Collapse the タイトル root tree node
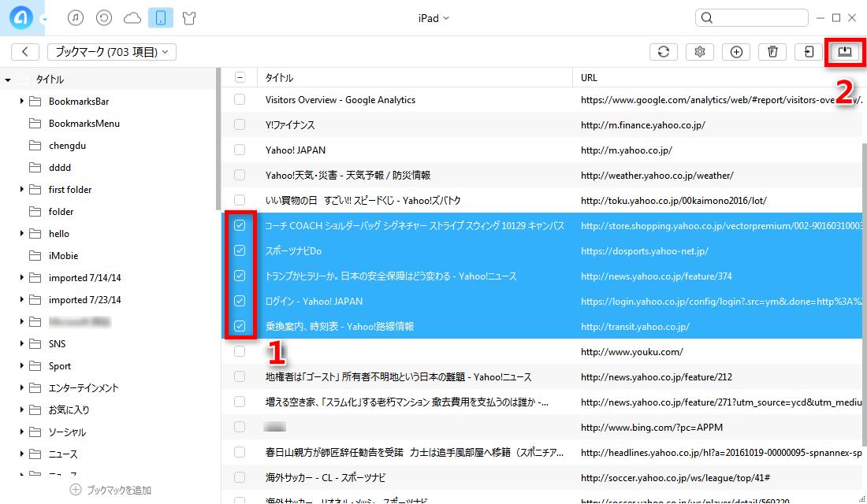Screen dimensions: 867x504 [x=8, y=80]
